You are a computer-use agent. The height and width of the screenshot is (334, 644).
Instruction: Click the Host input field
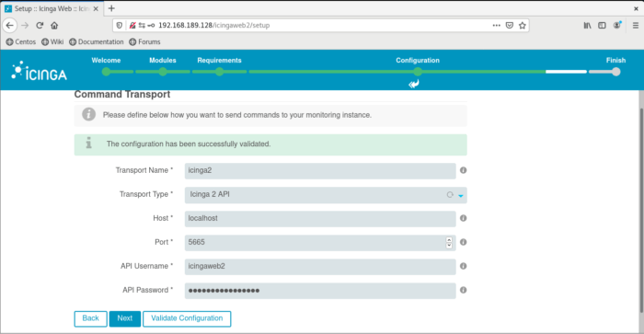pos(320,219)
